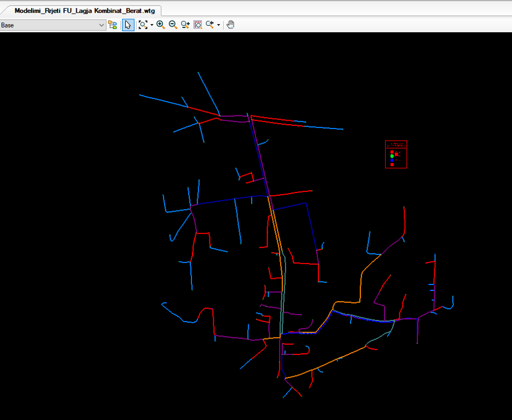Open the Modelimi_Rrjeti FU_Lagja Kombinat_Berat.wtg tab
The image size is (512, 420).
[x=85, y=11]
